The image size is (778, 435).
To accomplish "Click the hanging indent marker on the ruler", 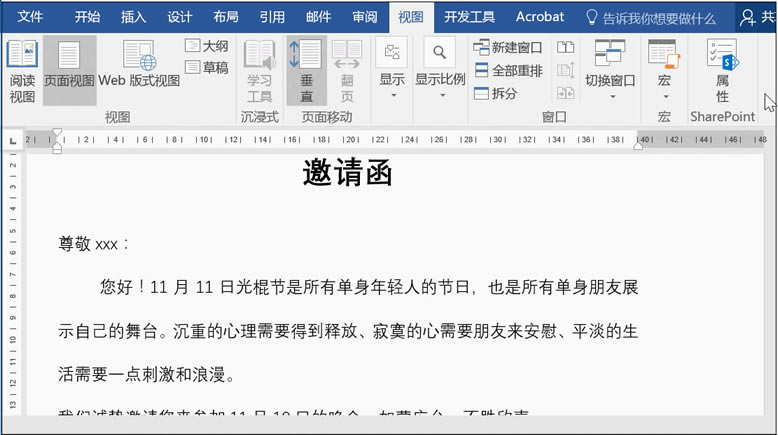I will 57,147.
